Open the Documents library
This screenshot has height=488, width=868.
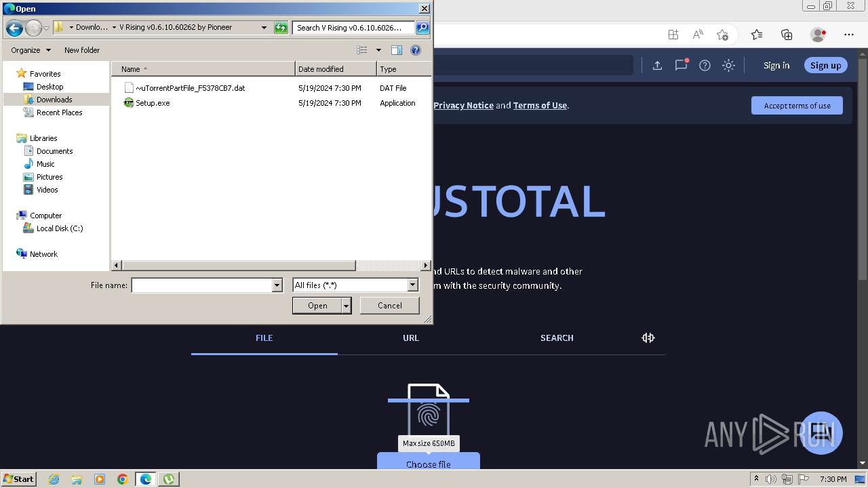(54, 151)
